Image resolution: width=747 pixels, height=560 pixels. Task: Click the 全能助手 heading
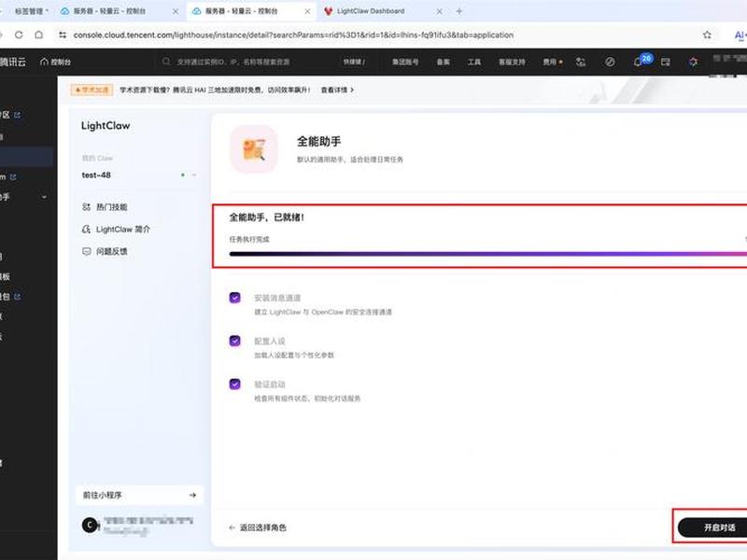coord(318,142)
